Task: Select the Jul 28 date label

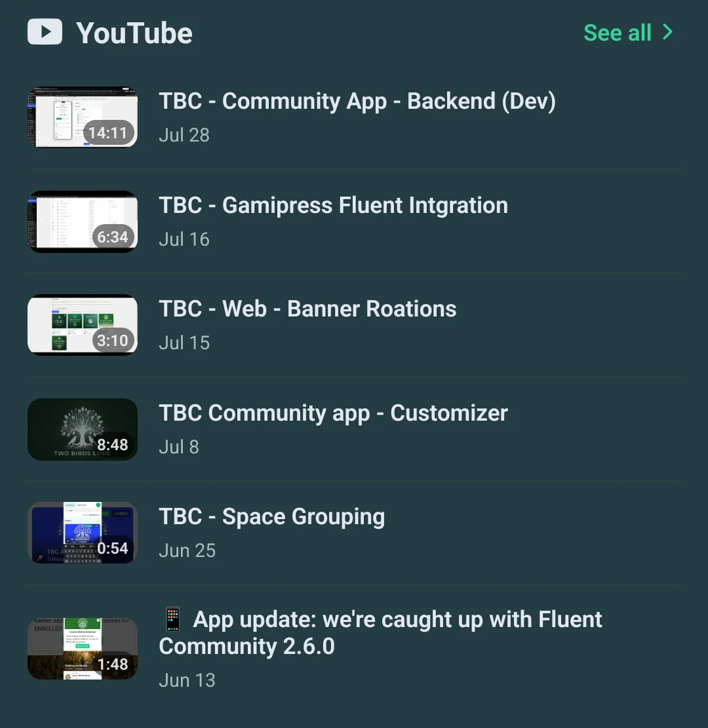Action: [x=184, y=135]
